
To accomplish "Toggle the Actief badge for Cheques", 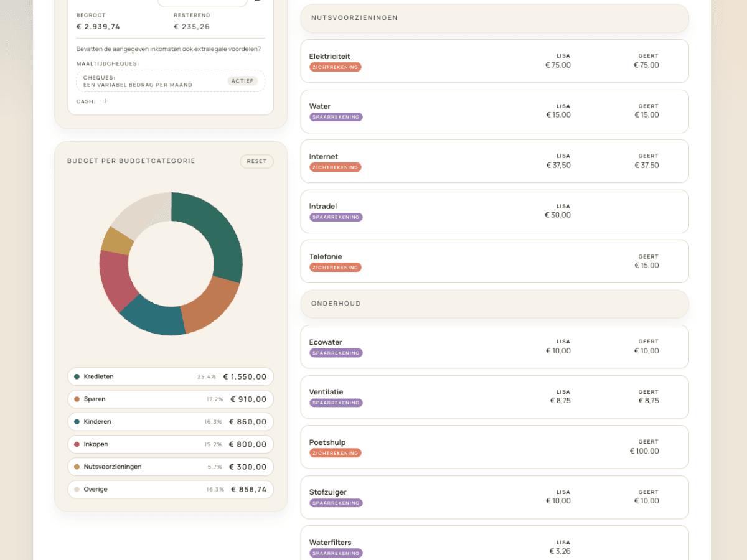I will pos(242,81).
